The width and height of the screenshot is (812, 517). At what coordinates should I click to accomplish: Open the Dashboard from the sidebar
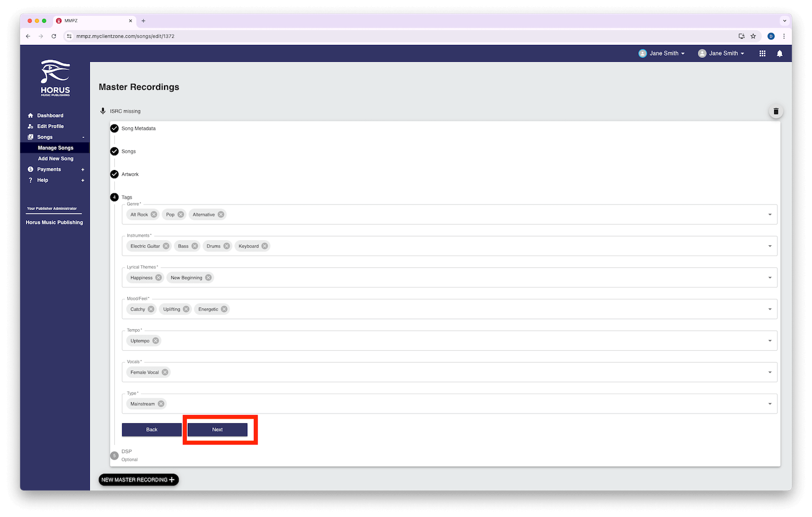[x=50, y=115]
